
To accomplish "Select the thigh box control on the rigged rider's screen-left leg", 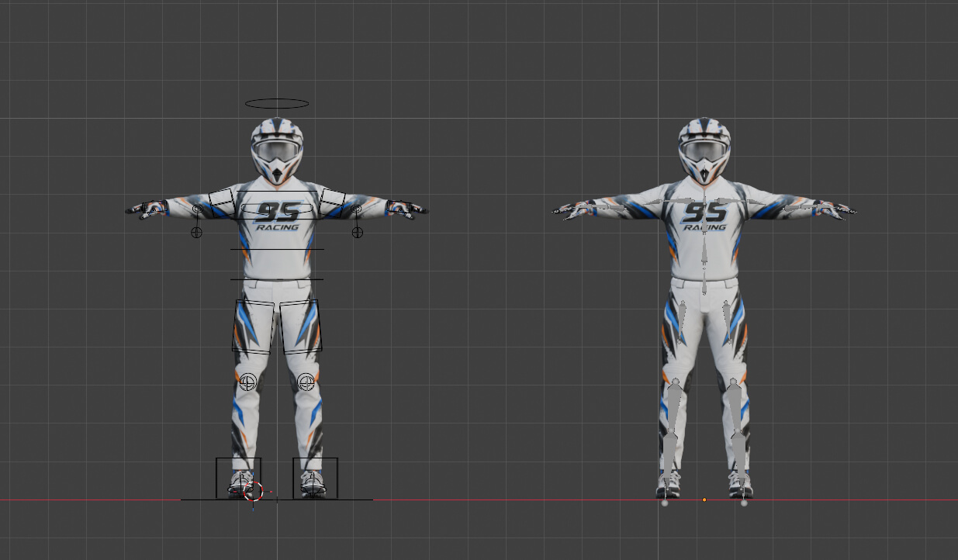I will tap(254, 327).
